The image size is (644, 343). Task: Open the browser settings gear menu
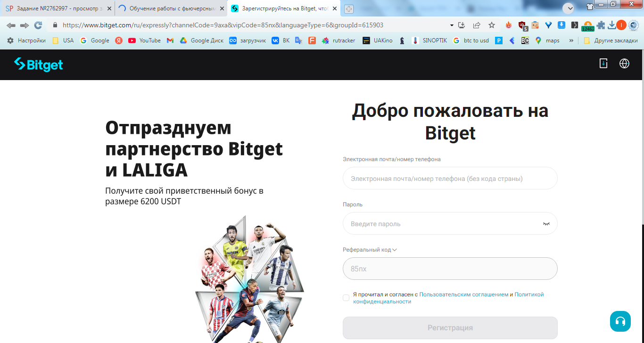[634, 25]
